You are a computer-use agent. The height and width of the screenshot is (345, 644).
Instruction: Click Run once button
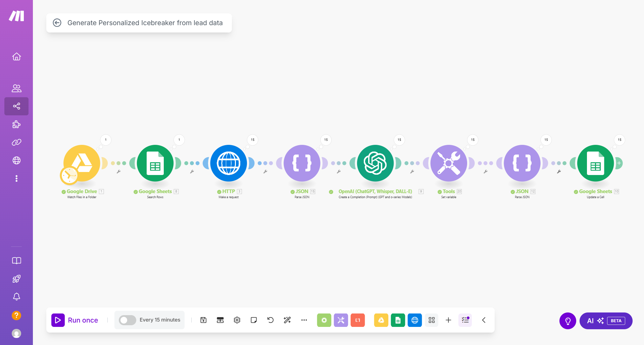click(75, 320)
